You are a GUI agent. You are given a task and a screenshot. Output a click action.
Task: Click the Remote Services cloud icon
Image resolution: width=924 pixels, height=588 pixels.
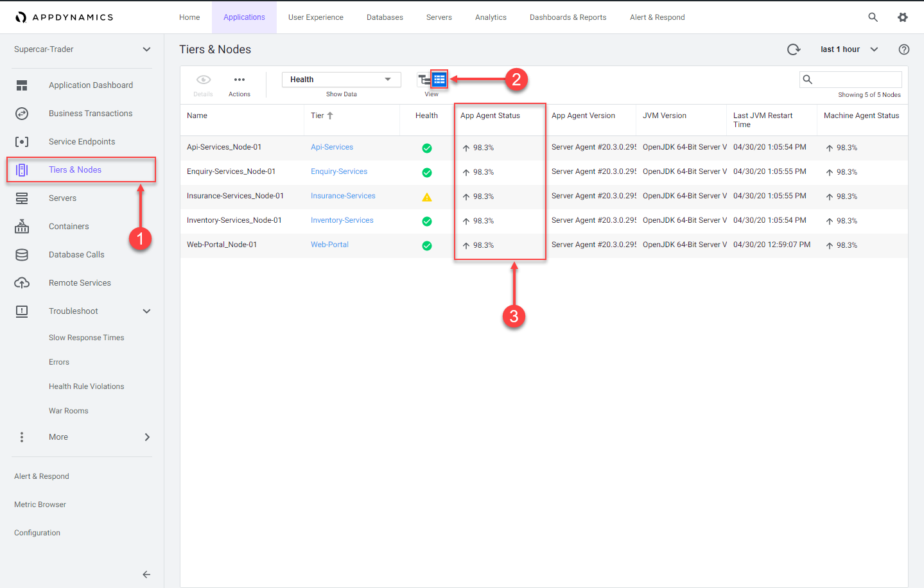tap(22, 283)
